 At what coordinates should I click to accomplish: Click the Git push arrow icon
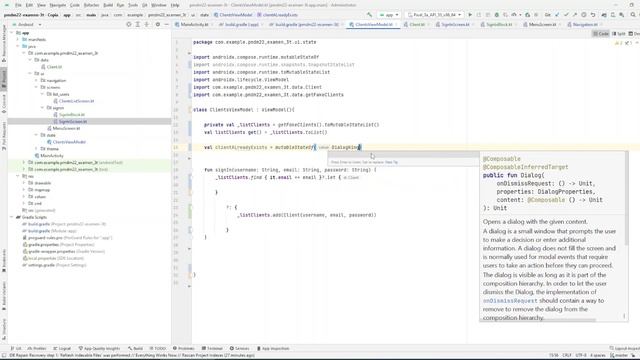[575, 15]
